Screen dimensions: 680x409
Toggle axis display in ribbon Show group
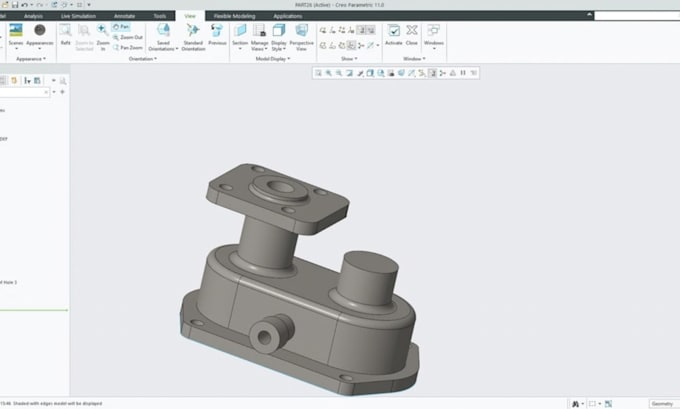point(332,30)
